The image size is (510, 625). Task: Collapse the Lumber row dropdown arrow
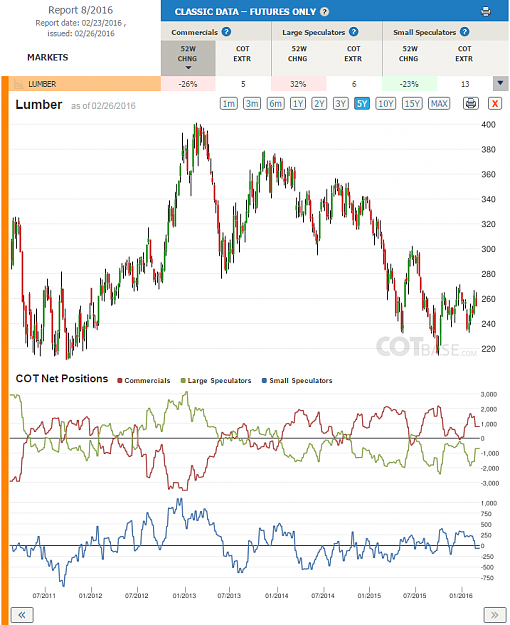pos(500,84)
